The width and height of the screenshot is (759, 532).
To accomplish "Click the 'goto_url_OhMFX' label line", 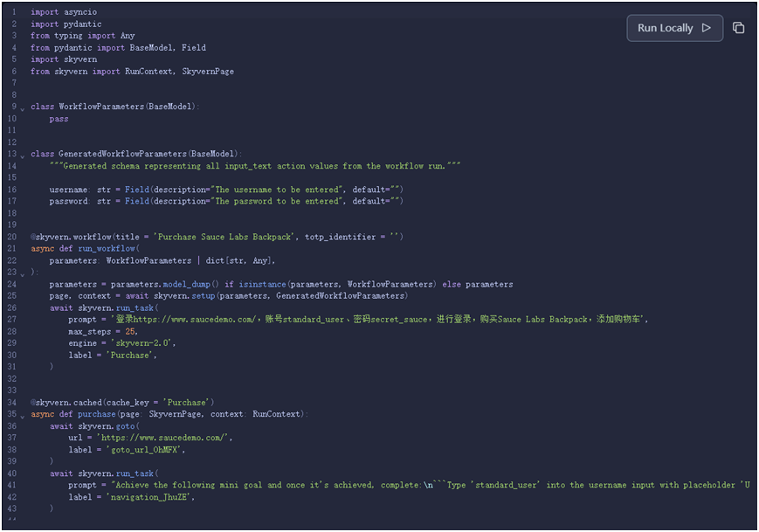I will [x=127, y=450].
